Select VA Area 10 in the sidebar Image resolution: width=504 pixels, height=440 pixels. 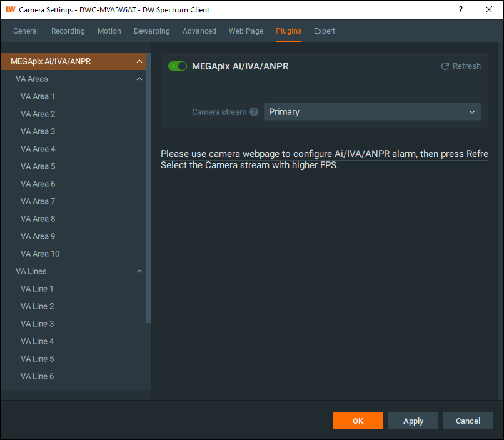tap(40, 254)
